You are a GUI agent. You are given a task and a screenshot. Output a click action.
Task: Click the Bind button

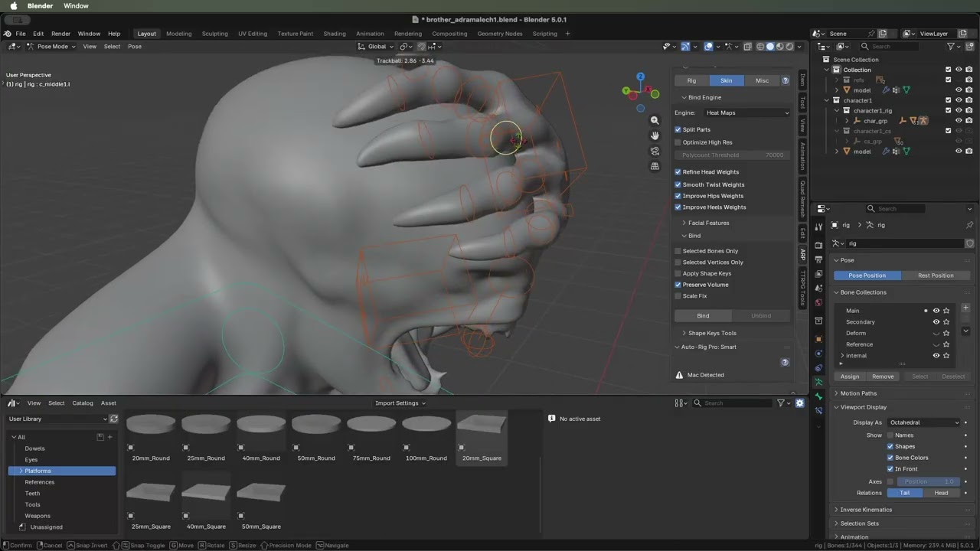coord(703,316)
